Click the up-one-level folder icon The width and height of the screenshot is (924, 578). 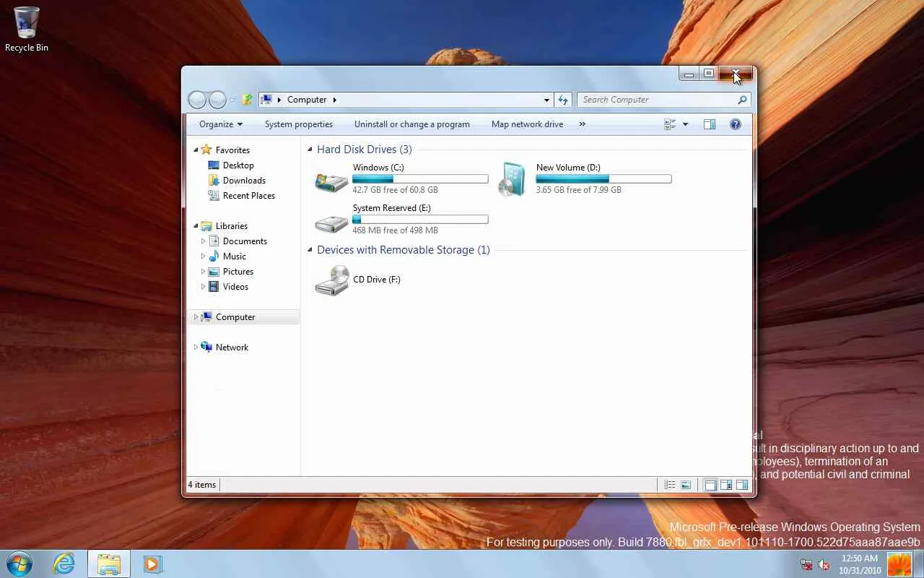pos(247,100)
